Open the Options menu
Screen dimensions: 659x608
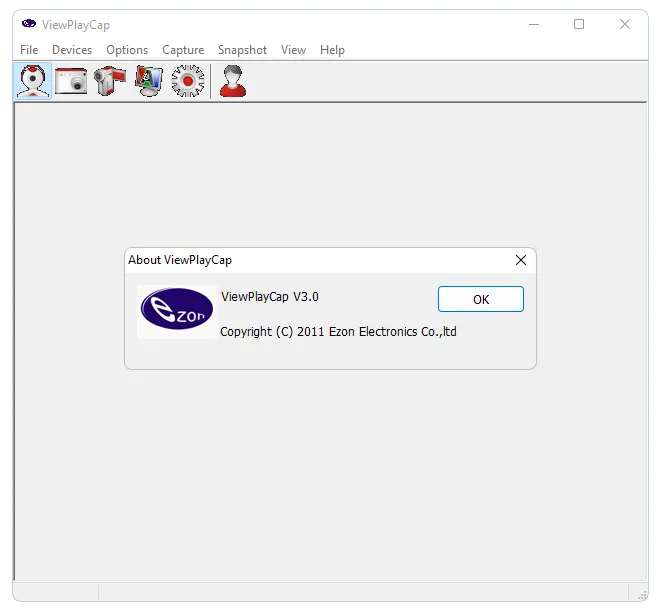click(x=127, y=50)
